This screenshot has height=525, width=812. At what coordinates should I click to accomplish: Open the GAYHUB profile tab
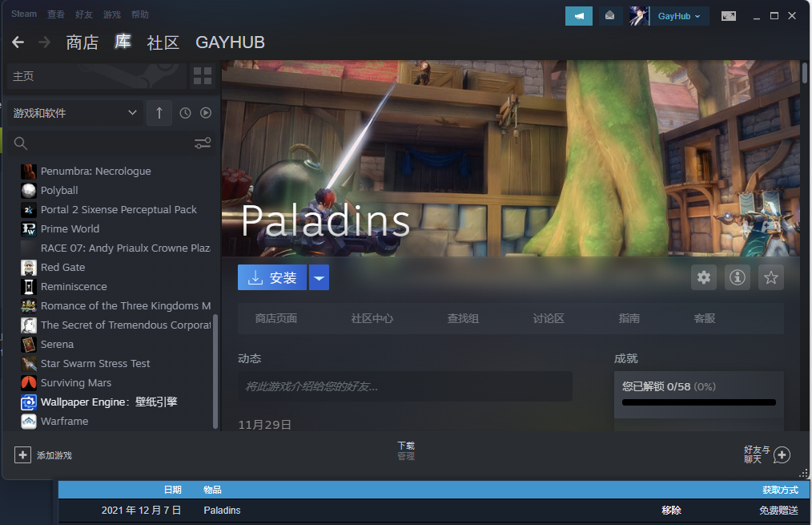point(230,42)
